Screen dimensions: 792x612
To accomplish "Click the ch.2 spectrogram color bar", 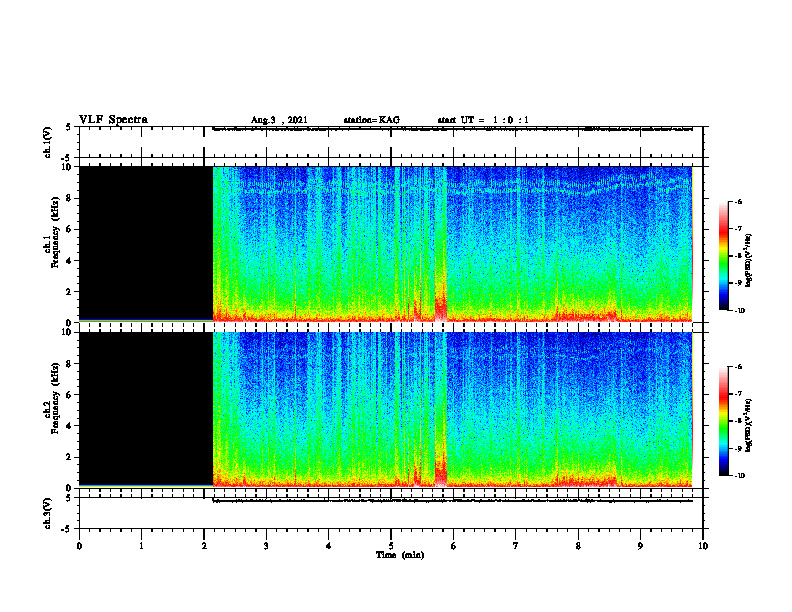I will tap(723, 421).
